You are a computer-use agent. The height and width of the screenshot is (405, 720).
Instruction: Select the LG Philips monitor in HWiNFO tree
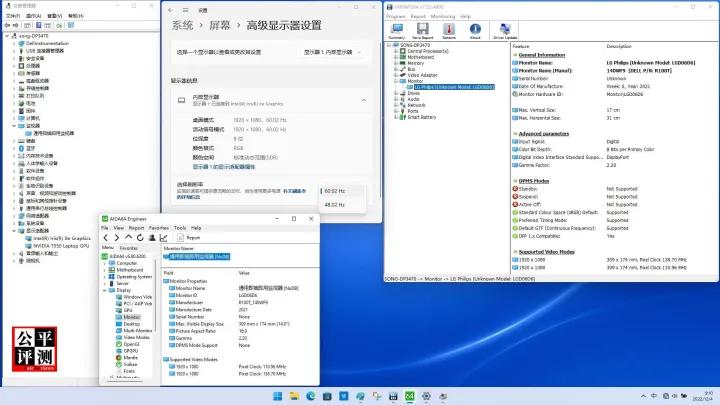(454, 87)
